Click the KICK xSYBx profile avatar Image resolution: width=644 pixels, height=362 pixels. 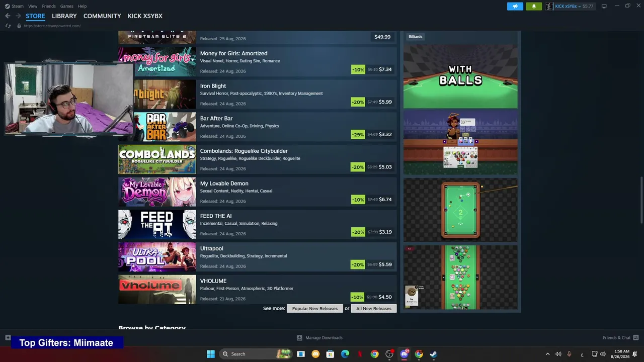(x=549, y=6)
